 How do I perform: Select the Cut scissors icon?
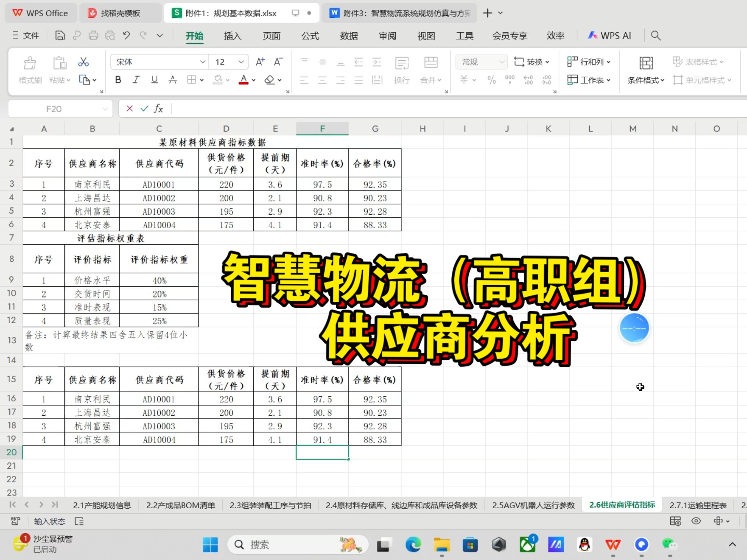(83, 62)
